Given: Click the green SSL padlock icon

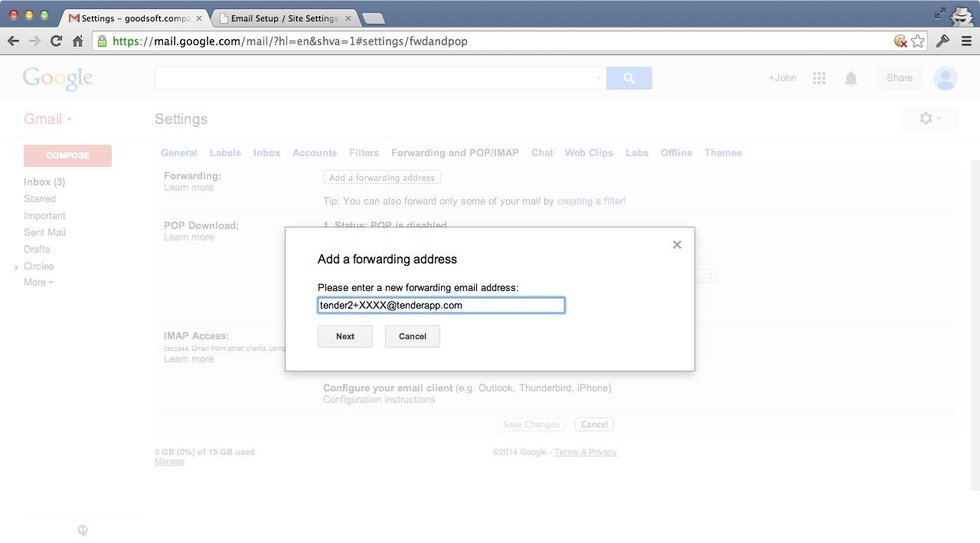Looking at the screenshot, I should tap(103, 41).
